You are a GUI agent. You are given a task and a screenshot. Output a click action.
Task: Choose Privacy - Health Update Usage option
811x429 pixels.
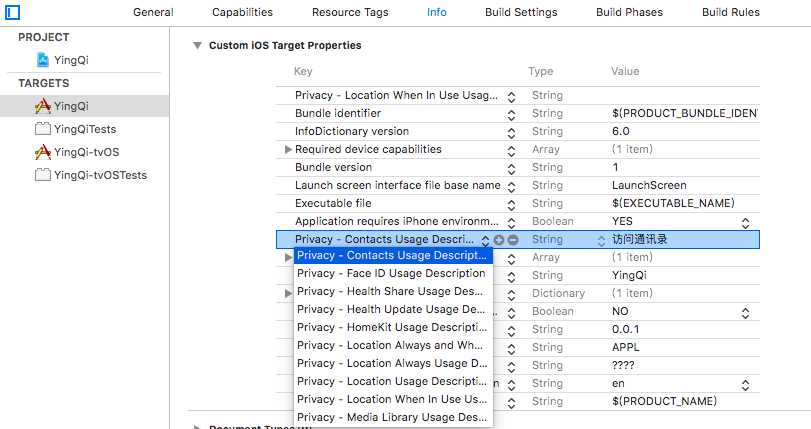[393, 309]
